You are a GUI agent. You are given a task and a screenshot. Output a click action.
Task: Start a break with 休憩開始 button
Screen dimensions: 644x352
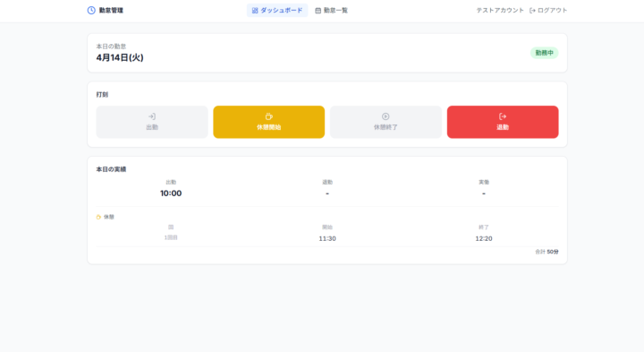tap(269, 122)
